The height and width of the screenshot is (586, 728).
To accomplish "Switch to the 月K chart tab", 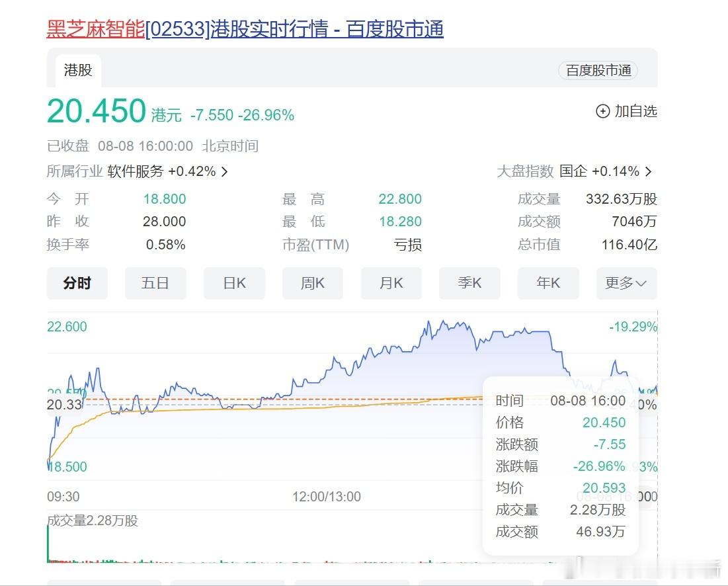I will pyautogui.click(x=391, y=283).
